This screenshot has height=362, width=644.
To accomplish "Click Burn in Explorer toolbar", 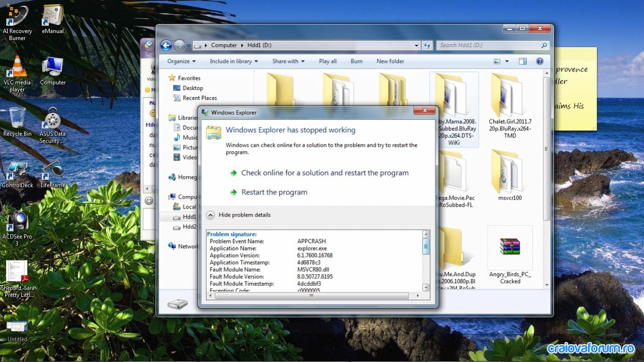I will click(357, 61).
